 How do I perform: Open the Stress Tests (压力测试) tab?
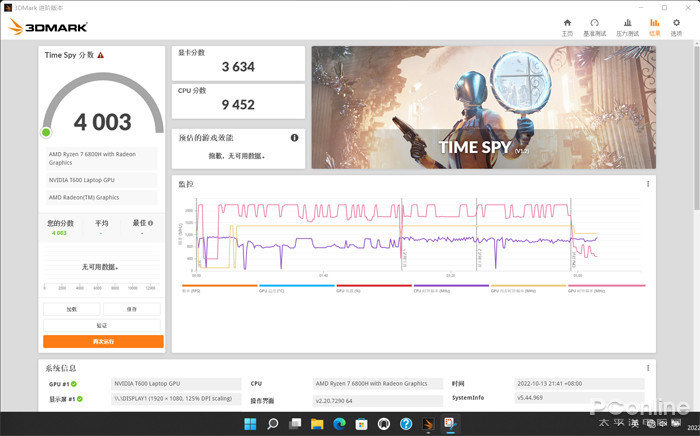627,27
